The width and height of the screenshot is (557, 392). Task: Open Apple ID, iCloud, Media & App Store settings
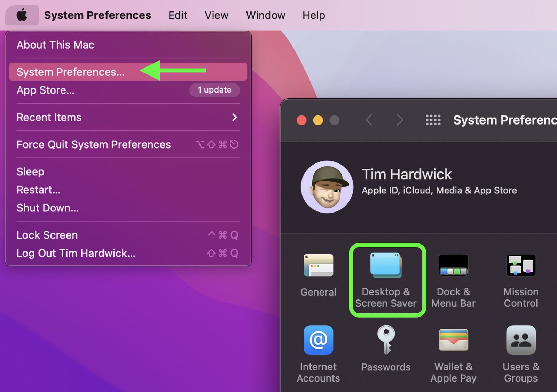pyautogui.click(x=439, y=190)
